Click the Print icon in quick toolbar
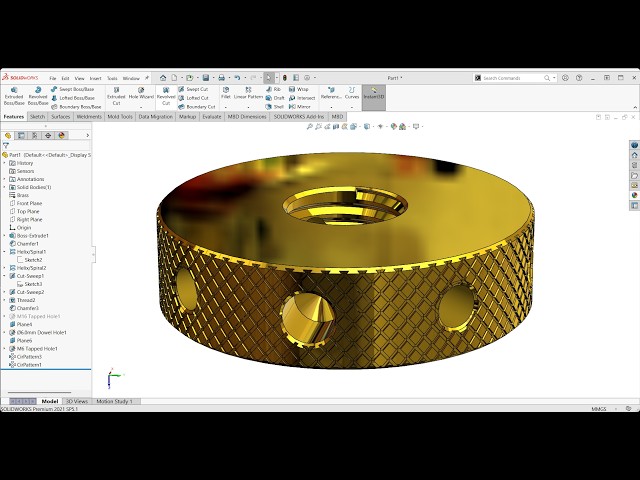The height and width of the screenshot is (480, 640). (x=221, y=78)
